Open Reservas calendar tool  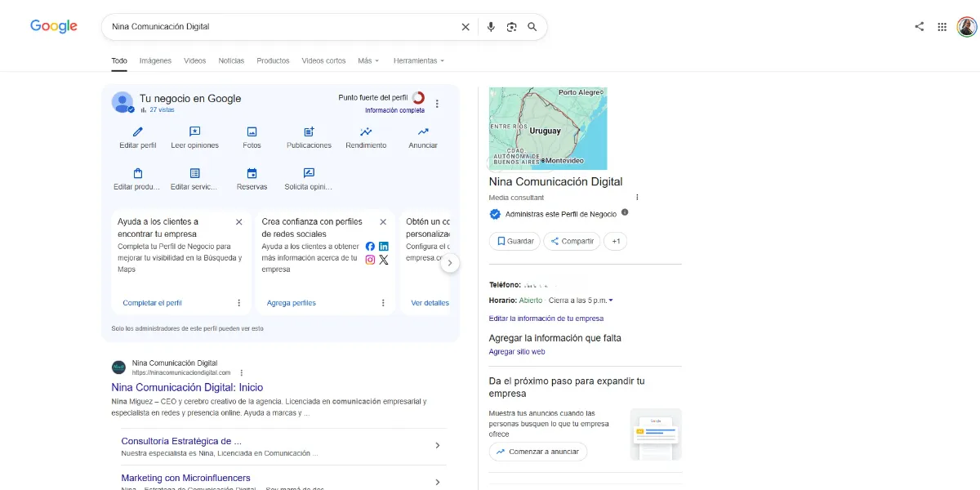click(x=252, y=179)
